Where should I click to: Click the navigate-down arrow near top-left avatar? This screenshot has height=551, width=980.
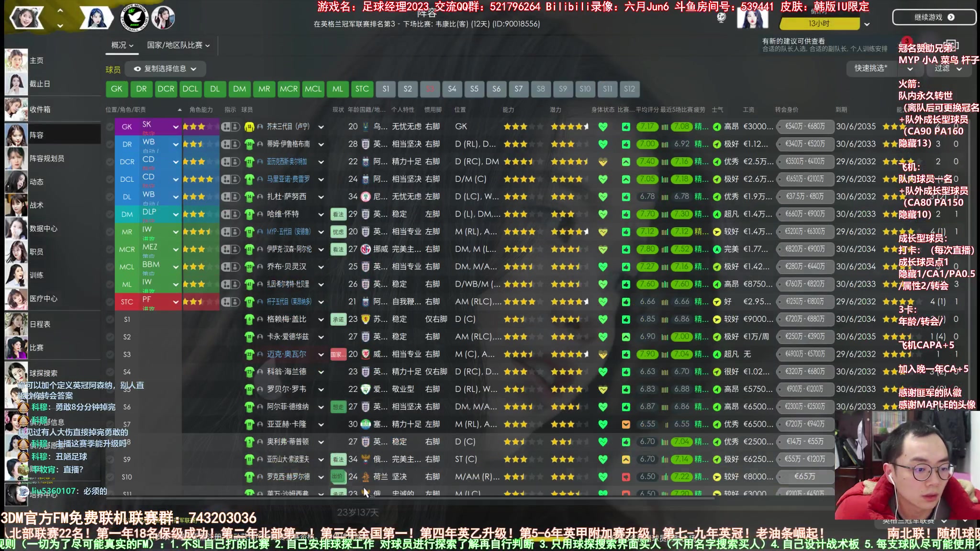tap(60, 25)
